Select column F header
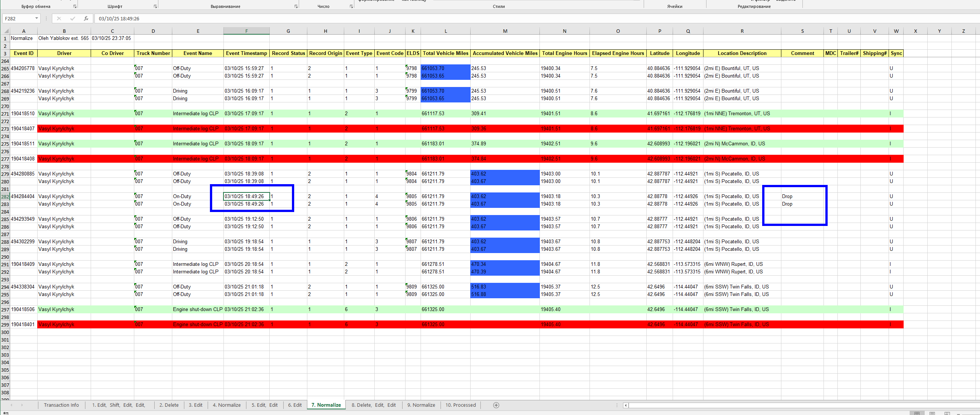This screenshot has width=980, height=415. (x=246, y=31)
